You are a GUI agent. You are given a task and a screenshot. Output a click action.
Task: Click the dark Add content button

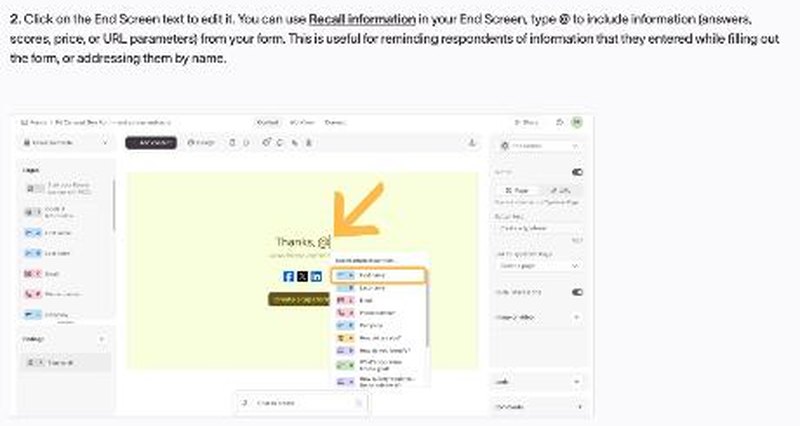pyautogui.click(x=151, y=143)
